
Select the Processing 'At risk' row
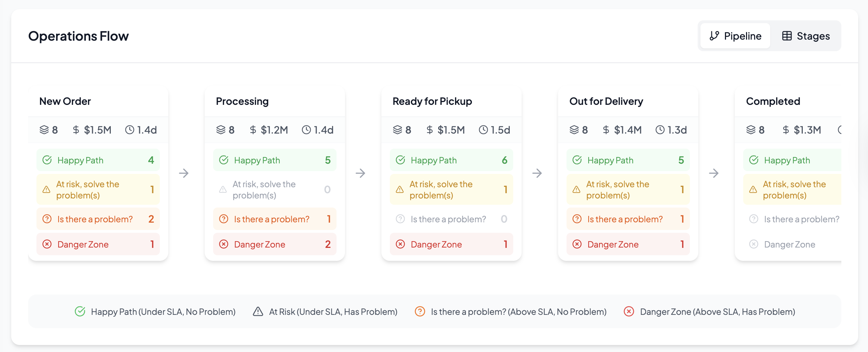275,190
